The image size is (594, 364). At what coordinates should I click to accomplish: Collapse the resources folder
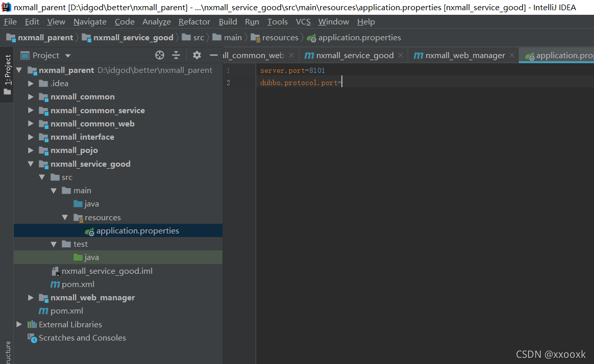point(65,217)
